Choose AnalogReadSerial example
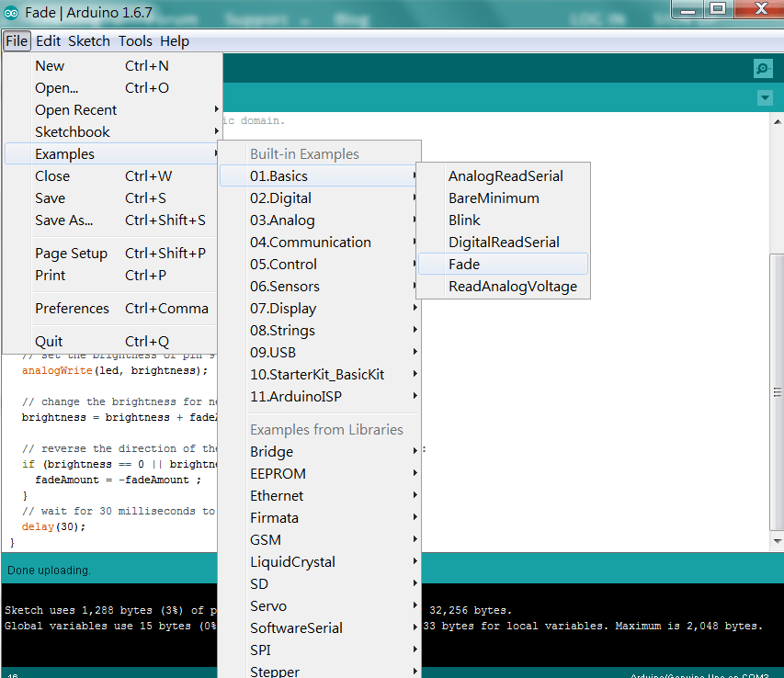 pos(506,176)
